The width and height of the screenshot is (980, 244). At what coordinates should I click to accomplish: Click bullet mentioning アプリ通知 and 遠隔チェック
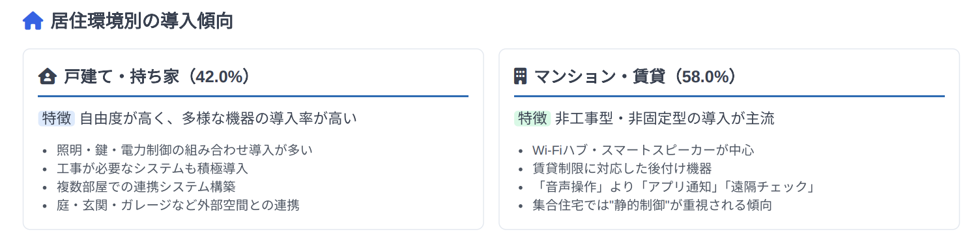click(x=674, y=187)
